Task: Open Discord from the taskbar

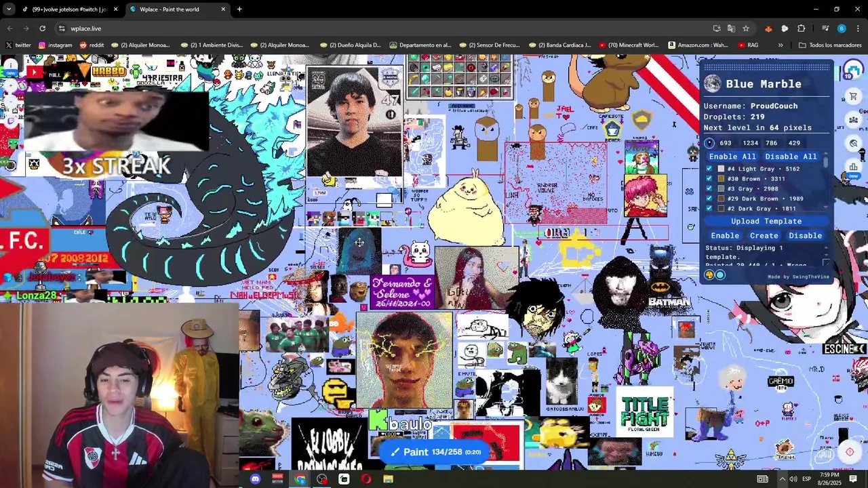Action: pos(255,479)
